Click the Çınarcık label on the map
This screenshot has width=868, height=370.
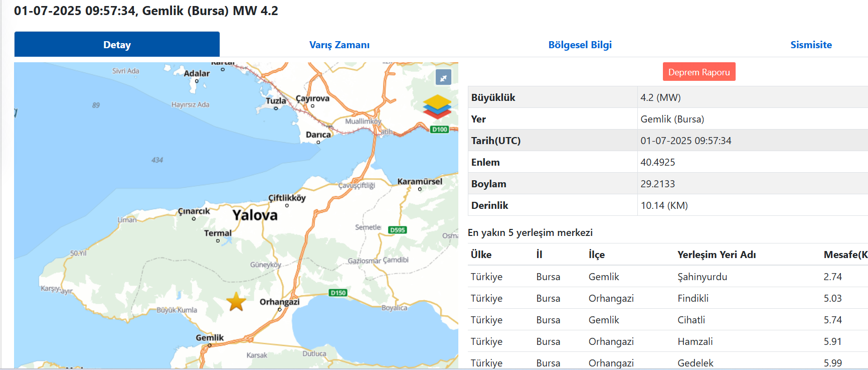click(194, 211)
